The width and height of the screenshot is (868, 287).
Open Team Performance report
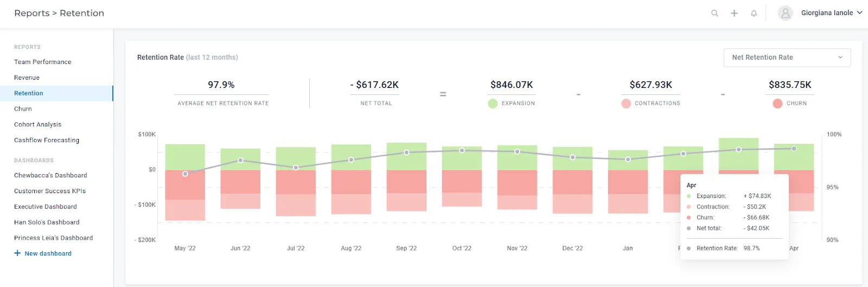tap(43, 62)
